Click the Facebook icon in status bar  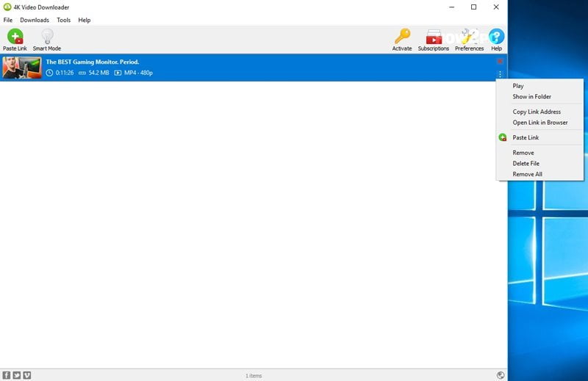click(7, 375)
